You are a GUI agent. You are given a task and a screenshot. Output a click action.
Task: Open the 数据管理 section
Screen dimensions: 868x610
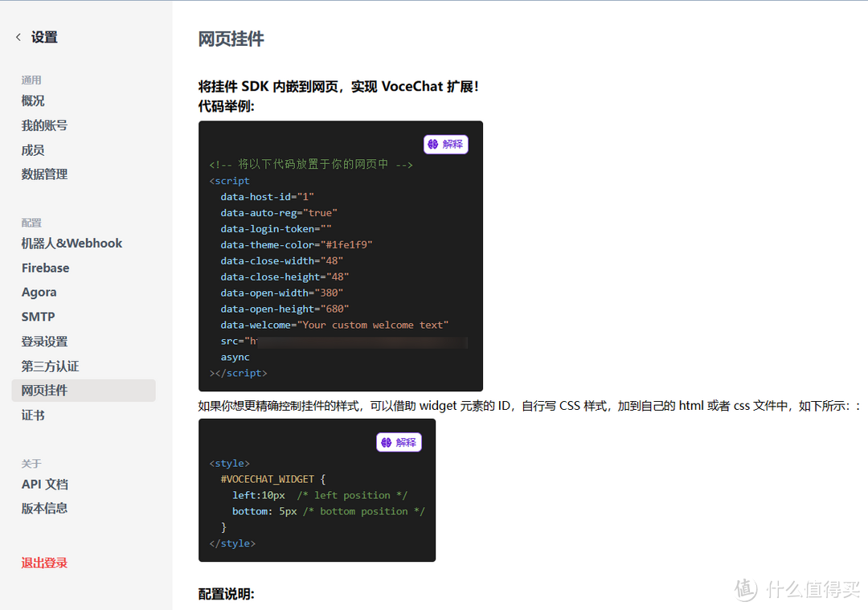click(44, 174)
